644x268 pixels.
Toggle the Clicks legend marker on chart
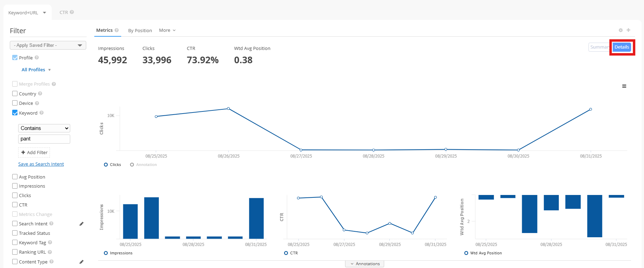106,165
